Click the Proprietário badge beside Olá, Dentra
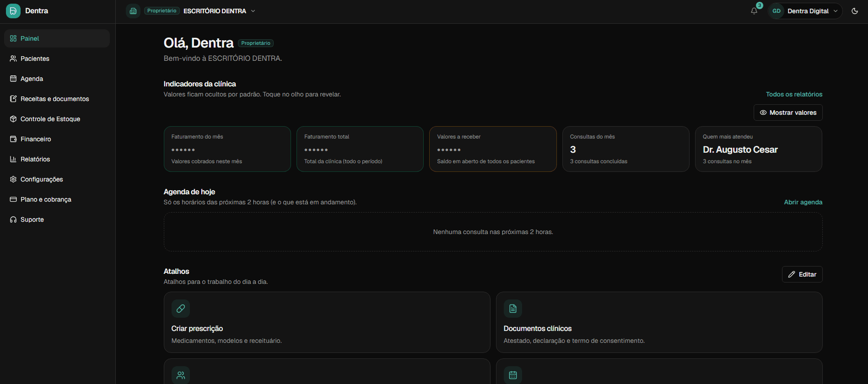The height and width of the screenshot is (384, 868). (x=256, y=43)
